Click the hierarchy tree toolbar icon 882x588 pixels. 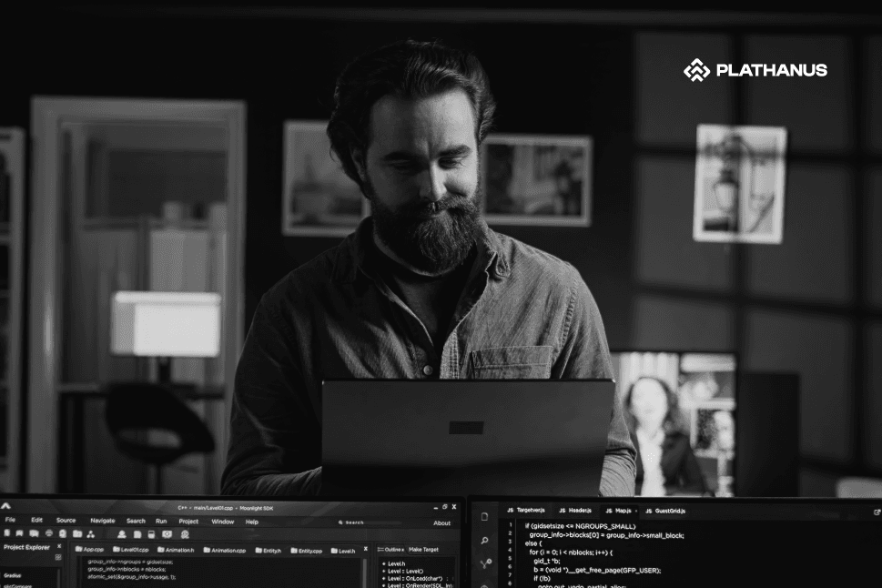[90, 533]
